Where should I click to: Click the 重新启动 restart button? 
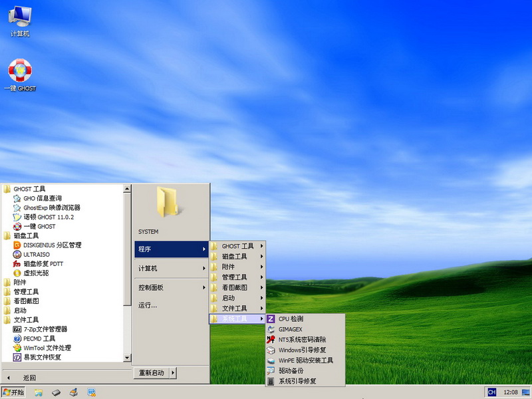(152, 372)
